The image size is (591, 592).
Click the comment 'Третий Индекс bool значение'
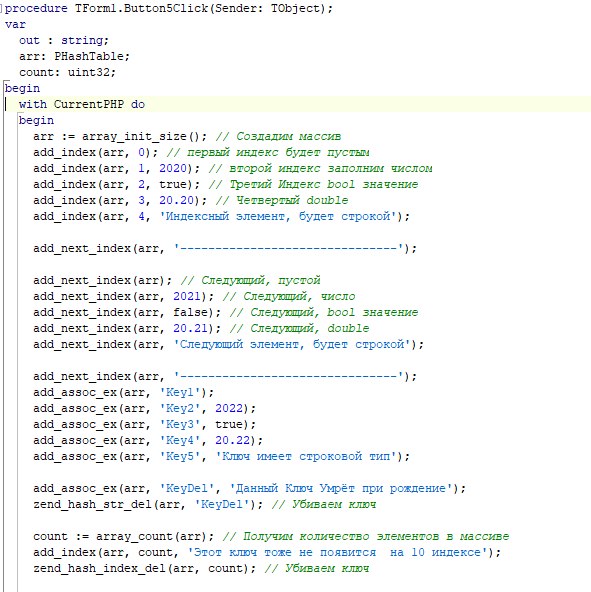(x=313, y=184)
